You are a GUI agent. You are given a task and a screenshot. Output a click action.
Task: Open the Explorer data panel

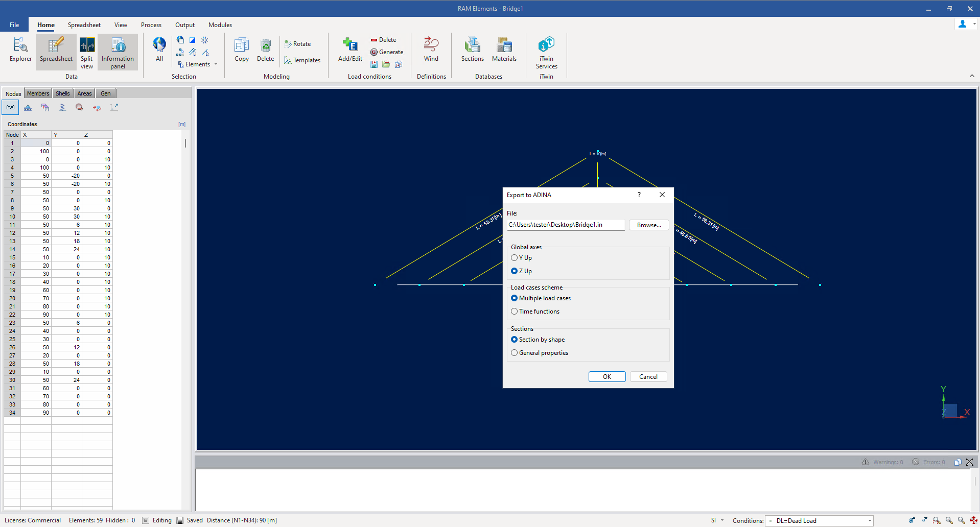(20, 50)
